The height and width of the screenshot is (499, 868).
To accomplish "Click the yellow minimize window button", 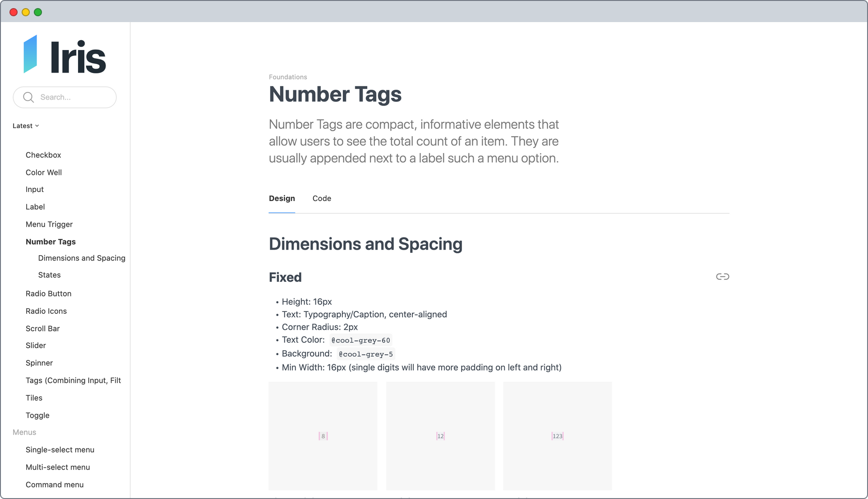I will (26, 12).
